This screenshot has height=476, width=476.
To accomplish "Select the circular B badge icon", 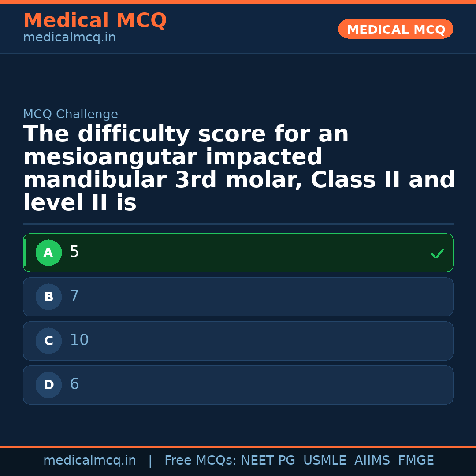I will 48,297.
